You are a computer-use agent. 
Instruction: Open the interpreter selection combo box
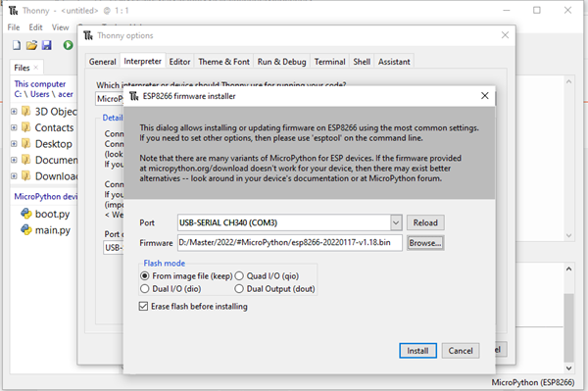click(x=109, y=99)
